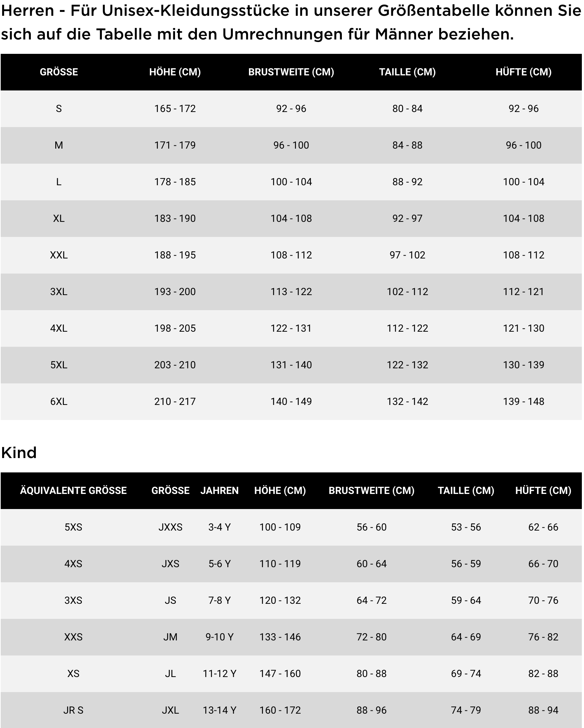This screenshot has height=728, width=584.
Task: Select the 6XL size cell
Action: (x=59, y=402)
